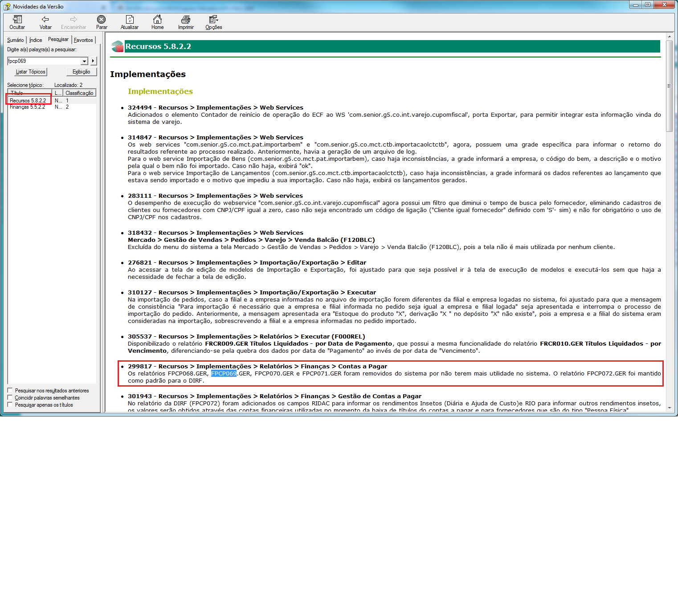Click the vertical scrollbar thumb in the content pane
The width and height of the screenshot is (678, 616).
coord(669,86)
